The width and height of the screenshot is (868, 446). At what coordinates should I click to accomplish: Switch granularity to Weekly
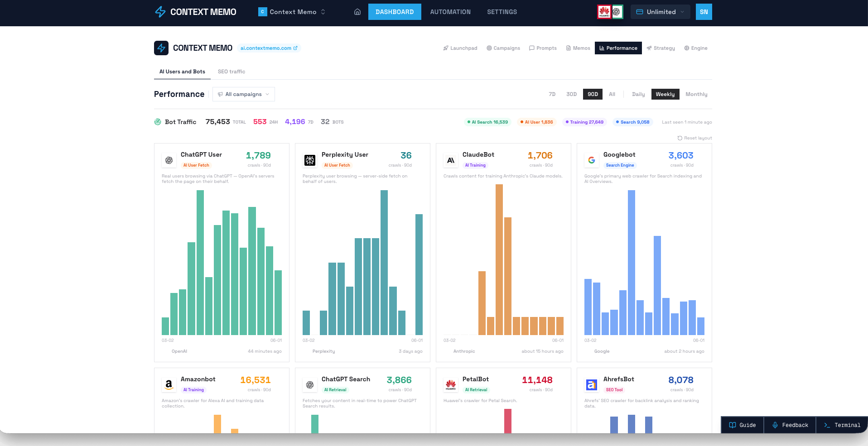665,94
